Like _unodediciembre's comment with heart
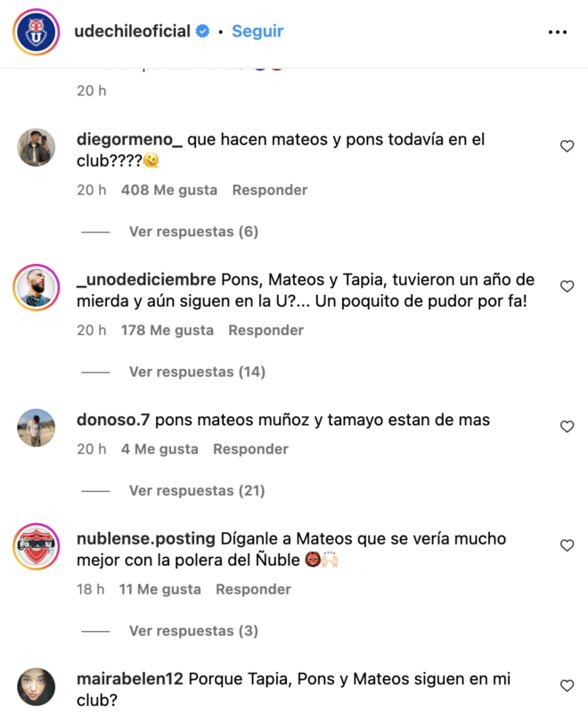588x713 pixels. (x=567, y=286)
